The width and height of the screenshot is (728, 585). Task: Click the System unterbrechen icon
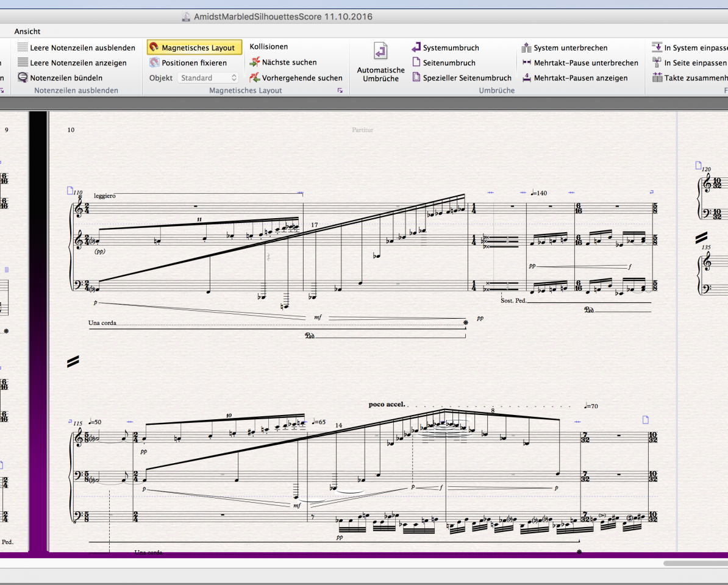[526, 48]
